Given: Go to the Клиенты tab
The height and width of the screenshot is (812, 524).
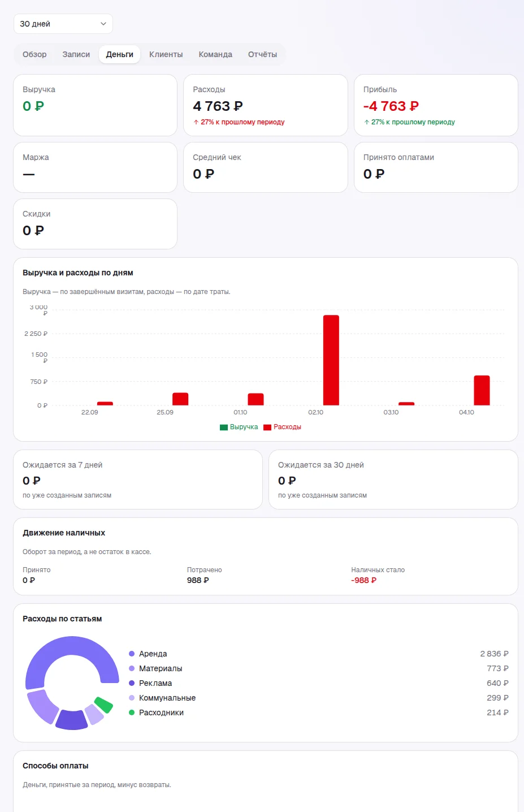Looking at the screenshot, I should pyautogui.click(x=166, y=54).
